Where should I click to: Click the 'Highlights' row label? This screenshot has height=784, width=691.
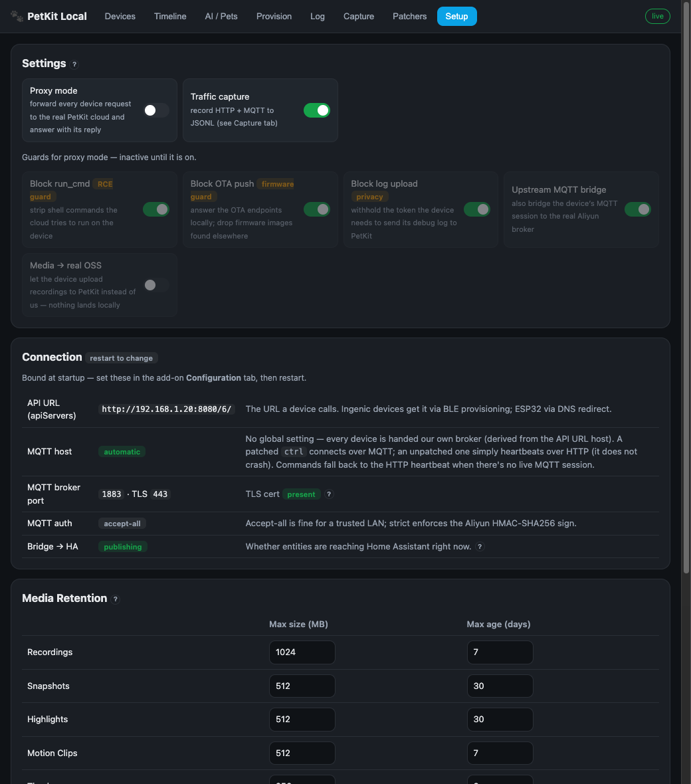47,719
